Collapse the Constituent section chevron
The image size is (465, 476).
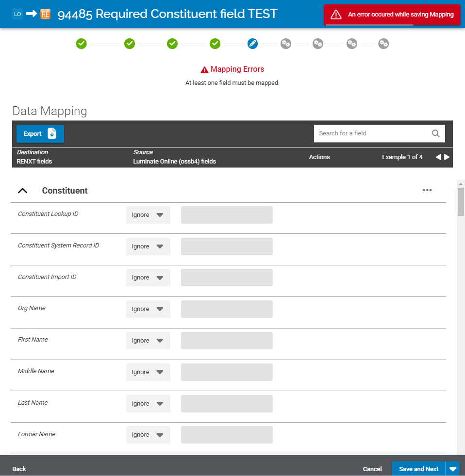[23, 191]
